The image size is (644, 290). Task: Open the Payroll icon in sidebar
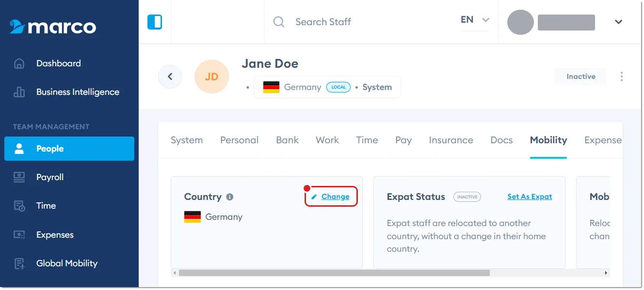point(19,177)
